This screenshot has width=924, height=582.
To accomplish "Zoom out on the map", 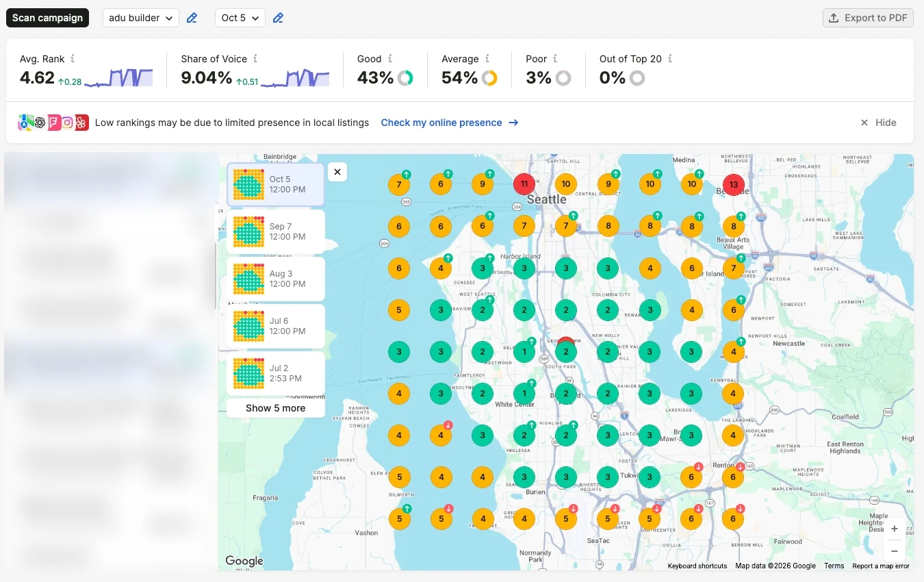I will 895,551.
